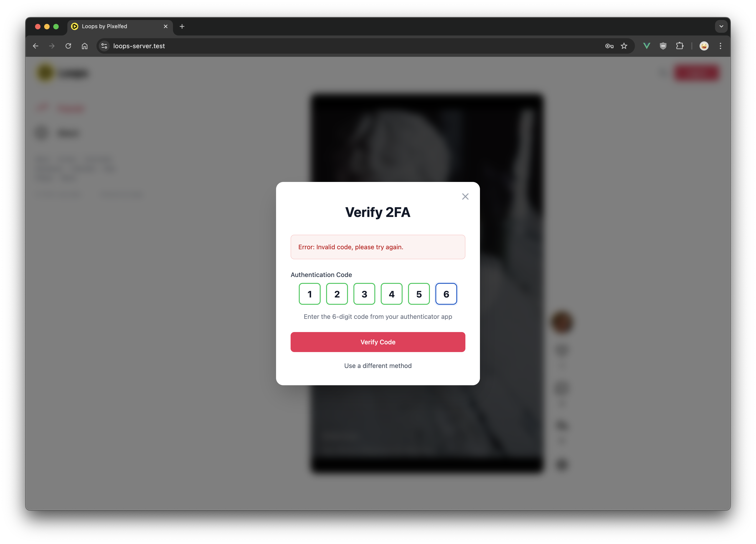Open the shield extension icon
The image size is (756, 544).
(x=663, y=46)
